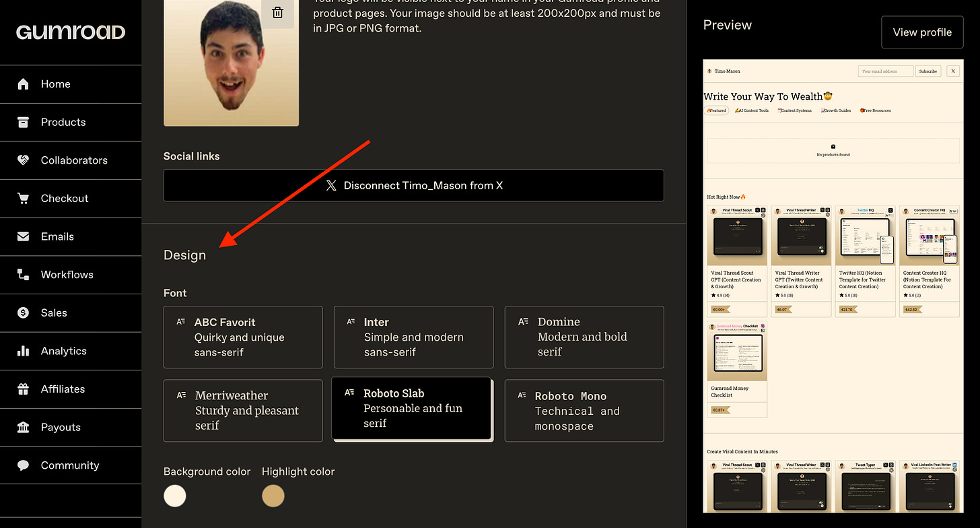Open Viral Thread Writer GPT product card

801,261
